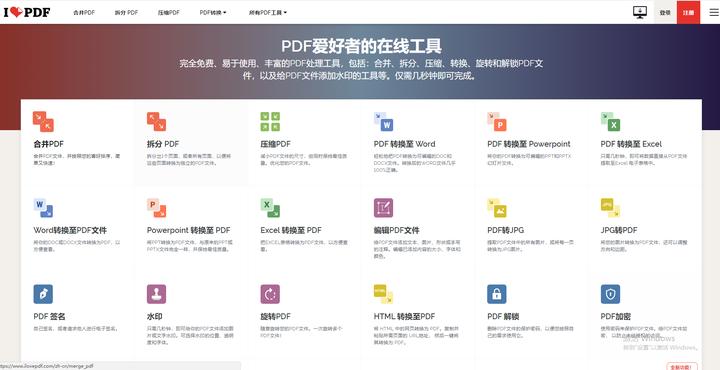Go to 拆分 PDF in top navigation
This screenshot has width=720, height=370.
coord(126,13)
